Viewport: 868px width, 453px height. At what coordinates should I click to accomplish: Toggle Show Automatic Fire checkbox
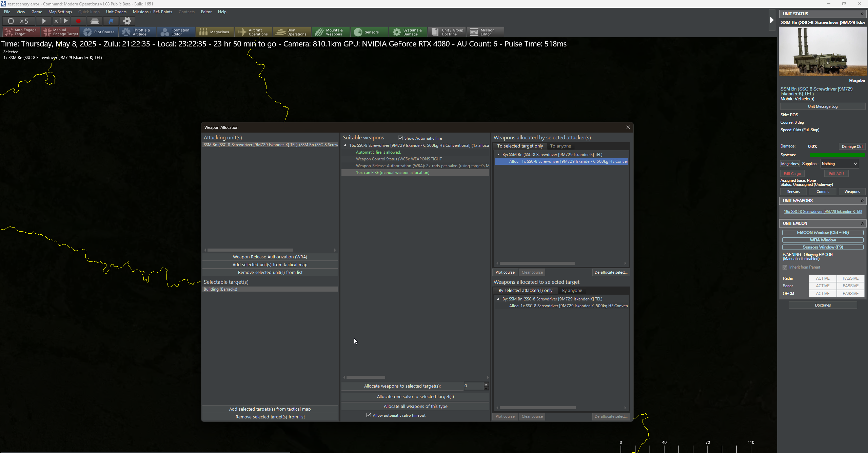click(400, 138)
